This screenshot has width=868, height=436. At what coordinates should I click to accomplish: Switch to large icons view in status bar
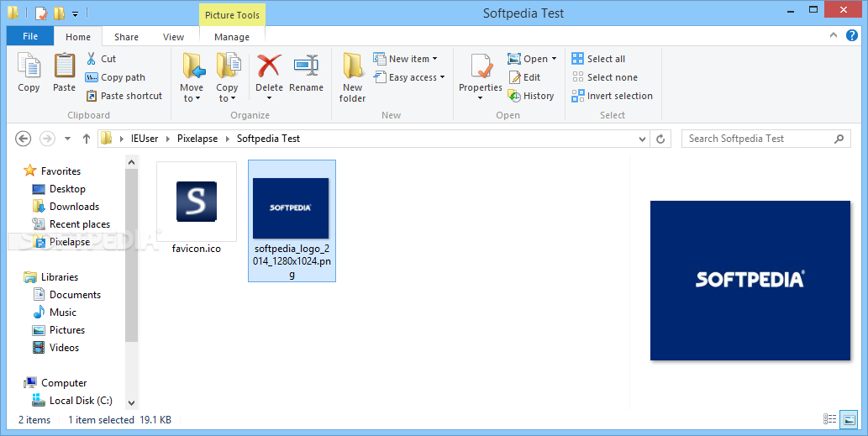(x=848, y=419)
